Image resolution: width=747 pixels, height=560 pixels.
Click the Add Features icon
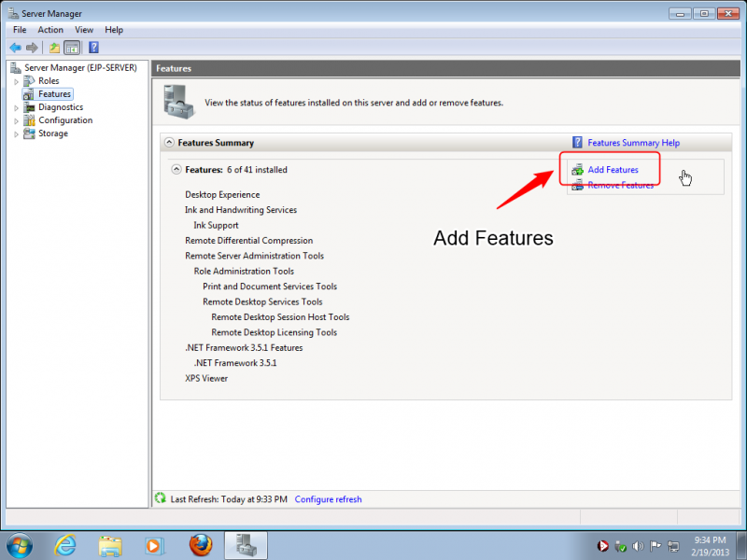(577, 170)
